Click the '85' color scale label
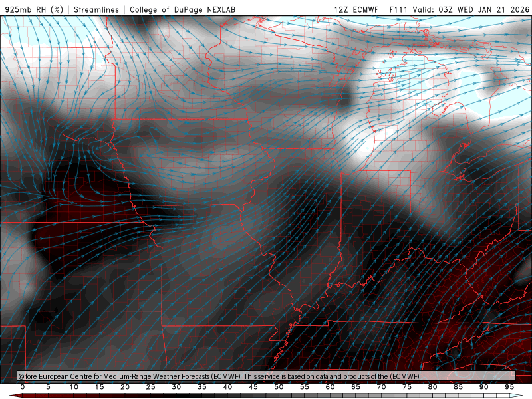Screen dimensions: 532x399 coord(458,387)
